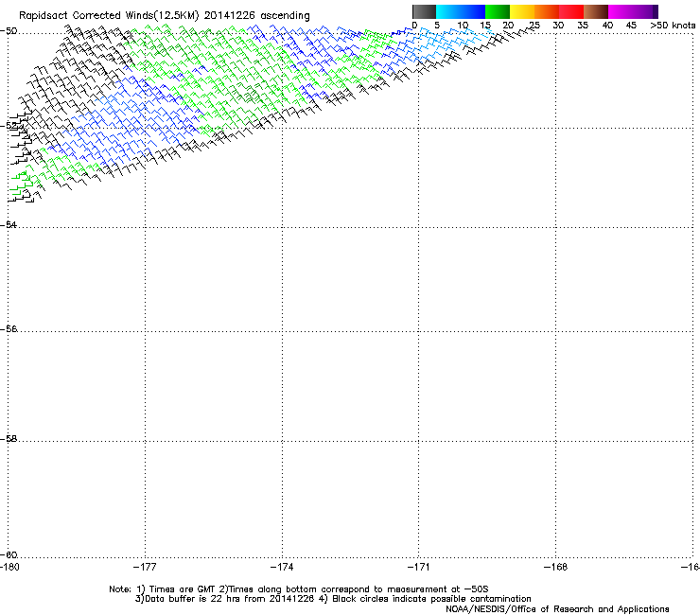Click the longitude label -168

point(556,567)
